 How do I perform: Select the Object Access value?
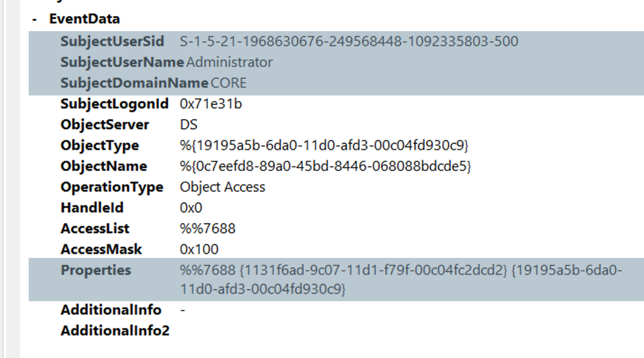coord(223,187)
